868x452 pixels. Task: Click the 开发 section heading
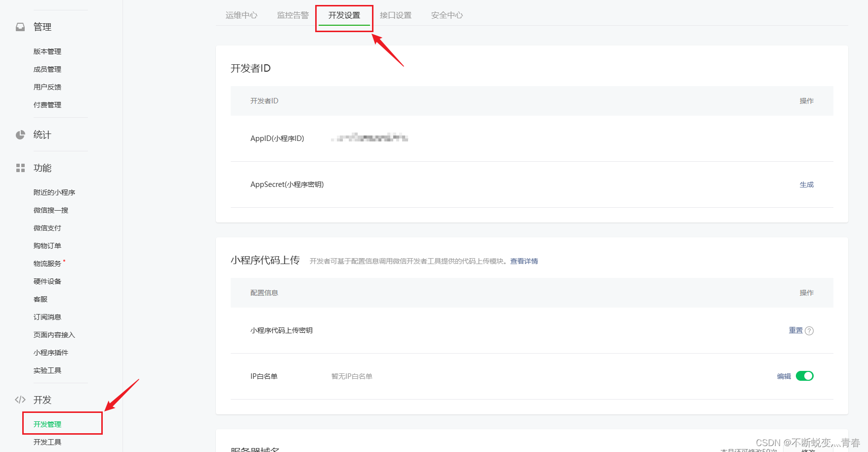pyautogui.click(x=42, y=400)
